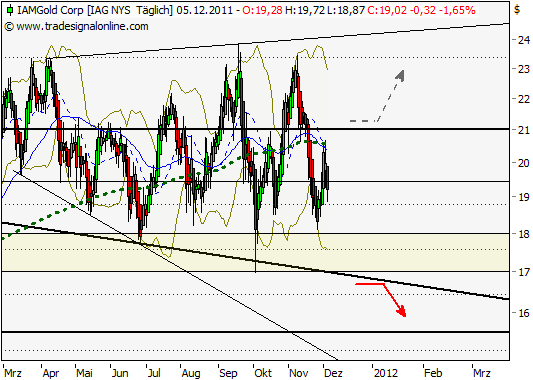Image resolution: width=533 pixels, height=380 pixels.
Task: Click the Dez month label
Action: coord(333,373)
